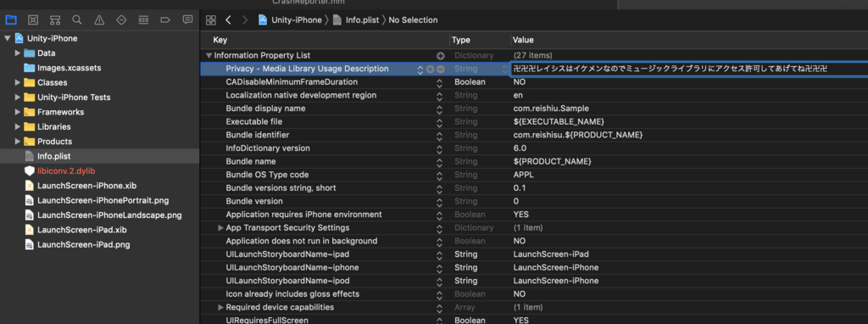Open key stepper for Bundle version row
The width and height of the screenshot is (868, 324).
tap(440, 202)
